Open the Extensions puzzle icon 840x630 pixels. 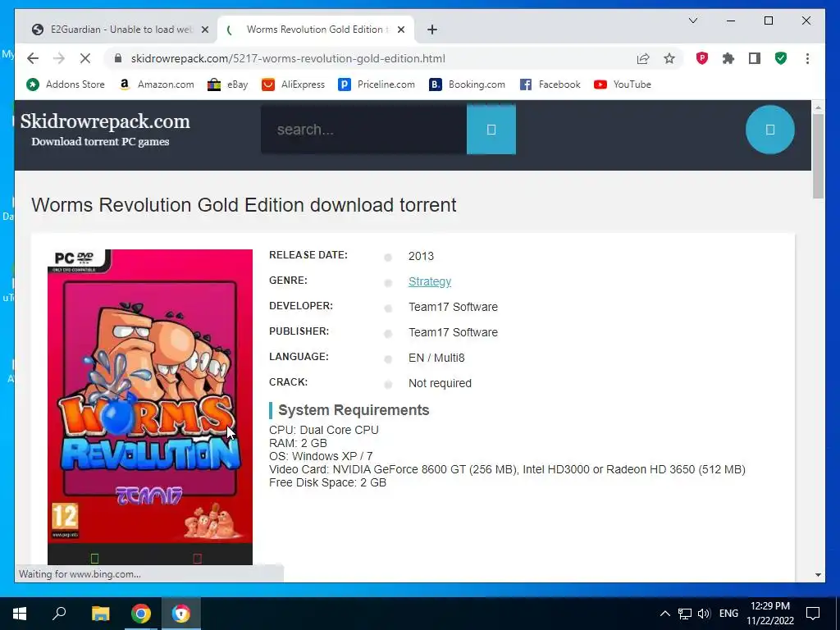tap(728, 58)
